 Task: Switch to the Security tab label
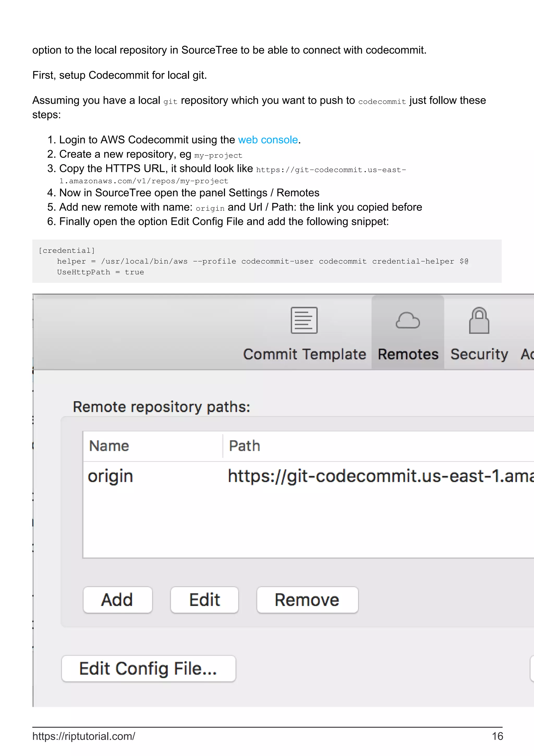[479, 355]
